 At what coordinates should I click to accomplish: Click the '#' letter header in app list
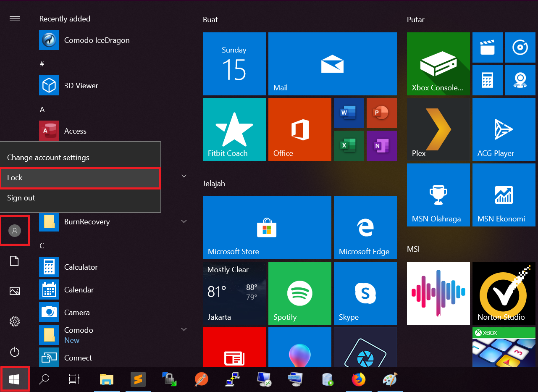pyautogui.click(x=42, y=64)
